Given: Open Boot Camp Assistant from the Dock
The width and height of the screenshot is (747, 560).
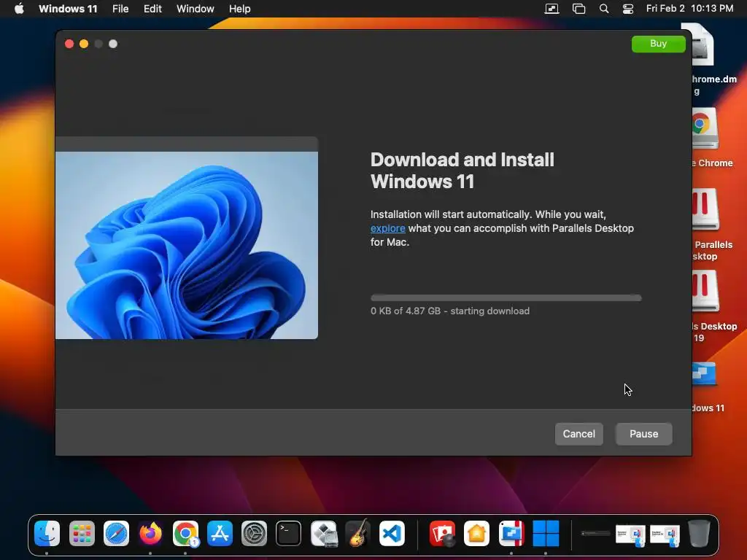Looking at the screenshot, I should 323,533.
